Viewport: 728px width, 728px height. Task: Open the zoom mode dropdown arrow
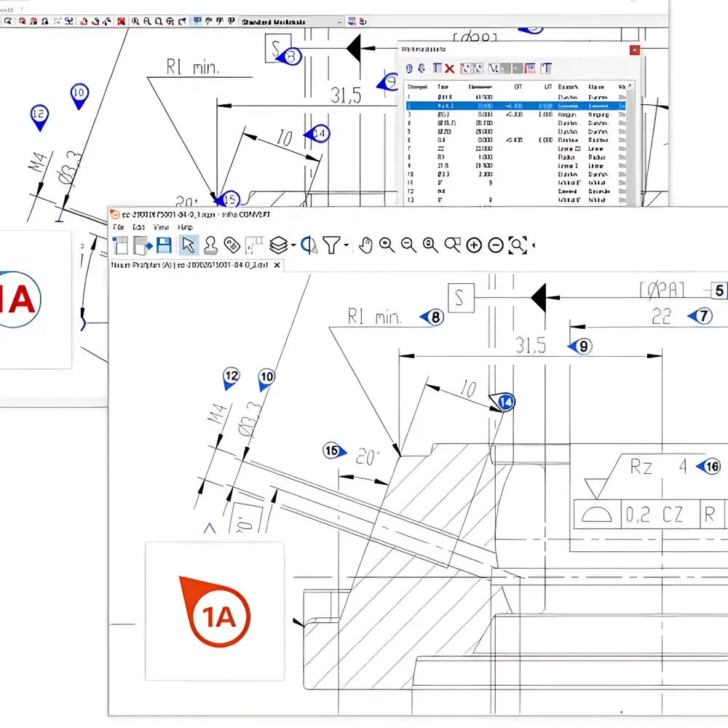[x=534, y=245]
